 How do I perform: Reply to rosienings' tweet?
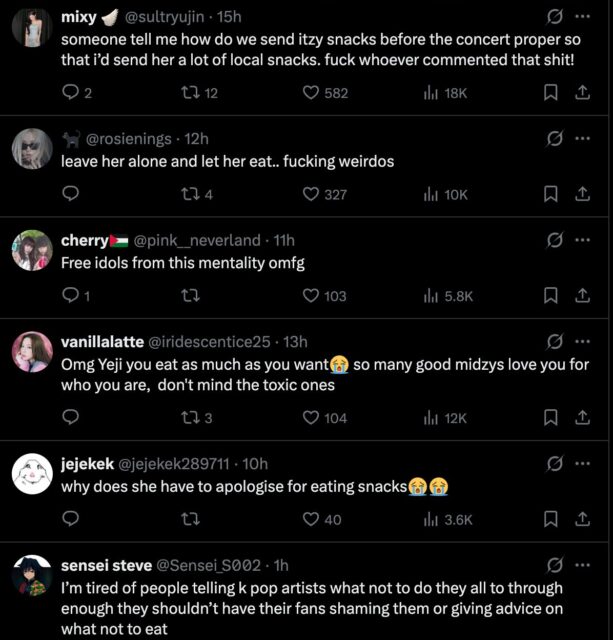pyautogui.click(x=70, y=194)
